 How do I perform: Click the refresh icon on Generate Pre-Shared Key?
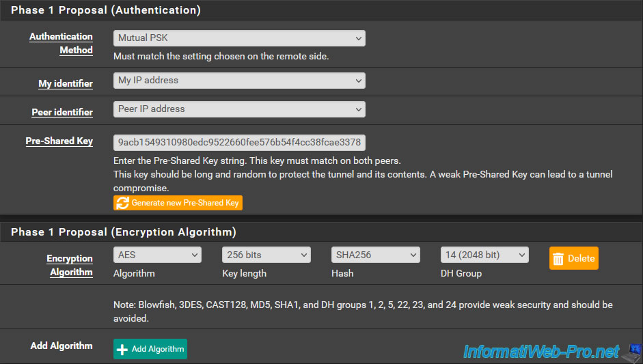[122, 203]
